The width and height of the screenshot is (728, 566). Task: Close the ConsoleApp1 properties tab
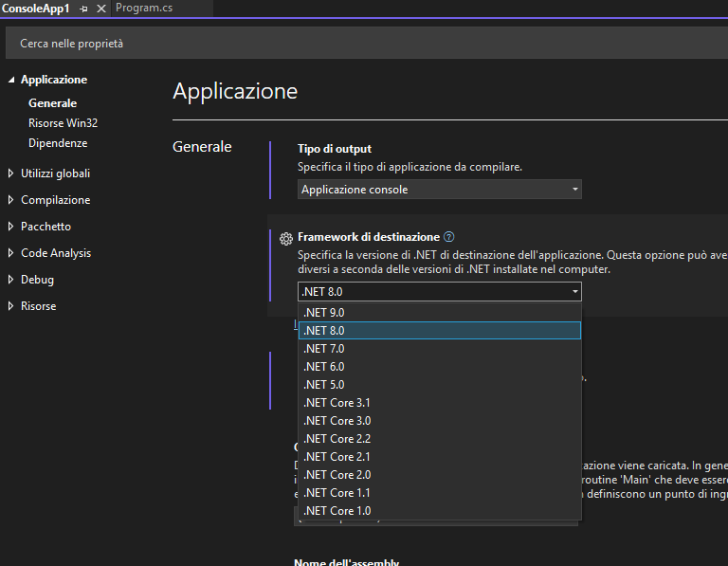100,9
